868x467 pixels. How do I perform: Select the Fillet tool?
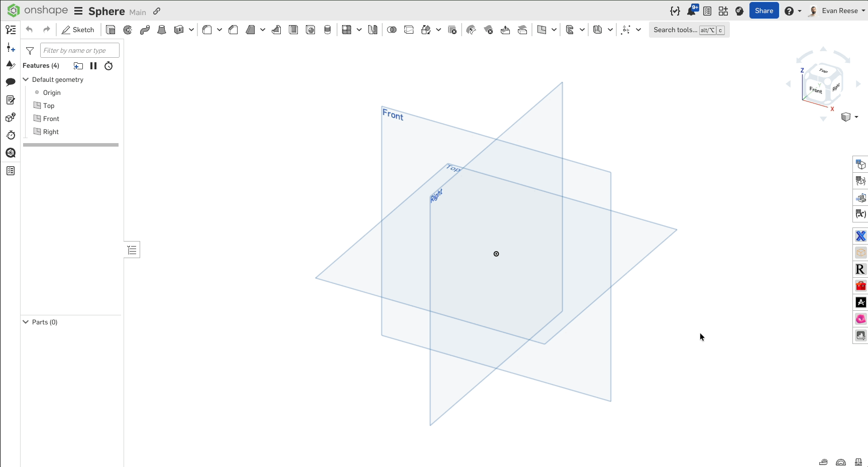[207, 30]
